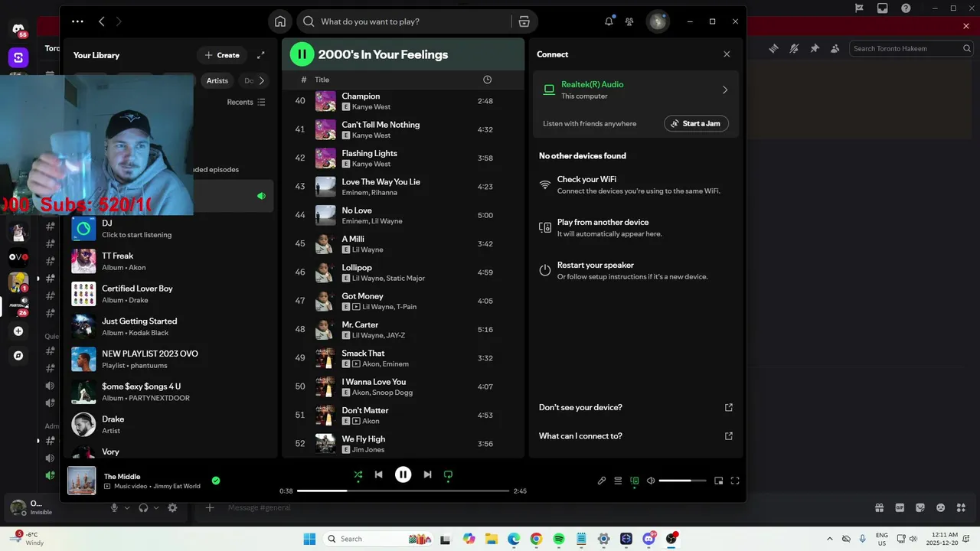
Task: Toggle repeat in the player
Action: tap(448, 474)
